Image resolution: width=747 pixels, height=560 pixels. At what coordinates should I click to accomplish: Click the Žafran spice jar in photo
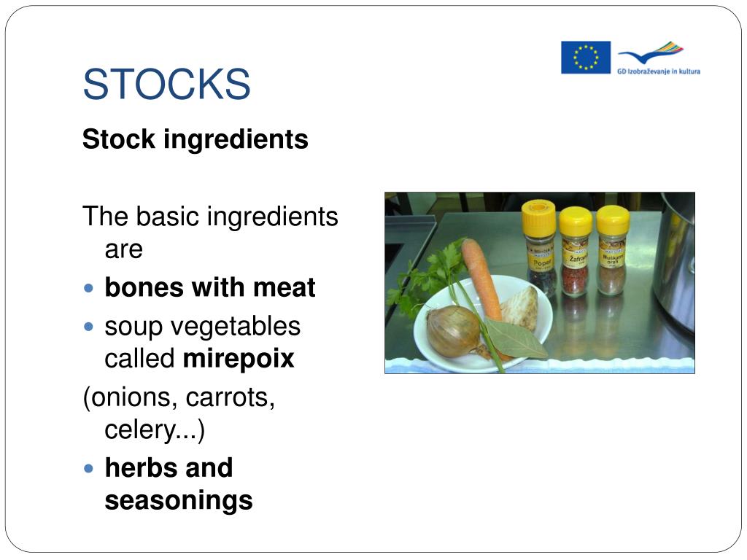point(575,251)
